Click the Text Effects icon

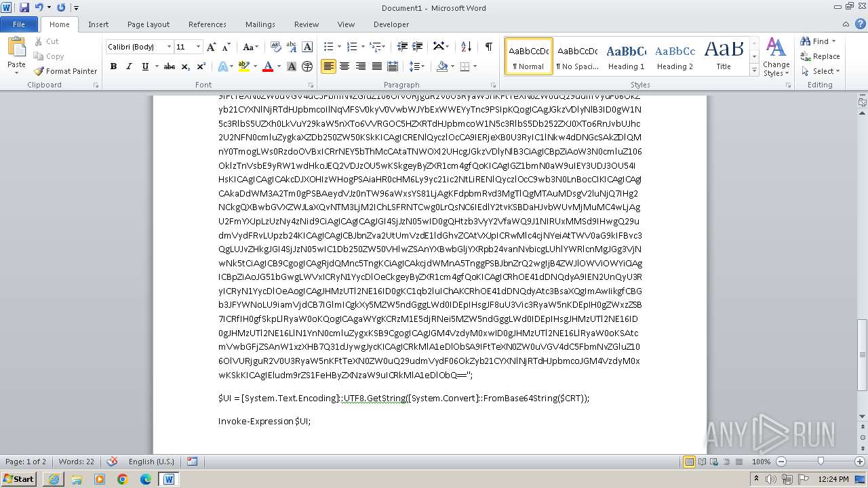pos(222,66)
